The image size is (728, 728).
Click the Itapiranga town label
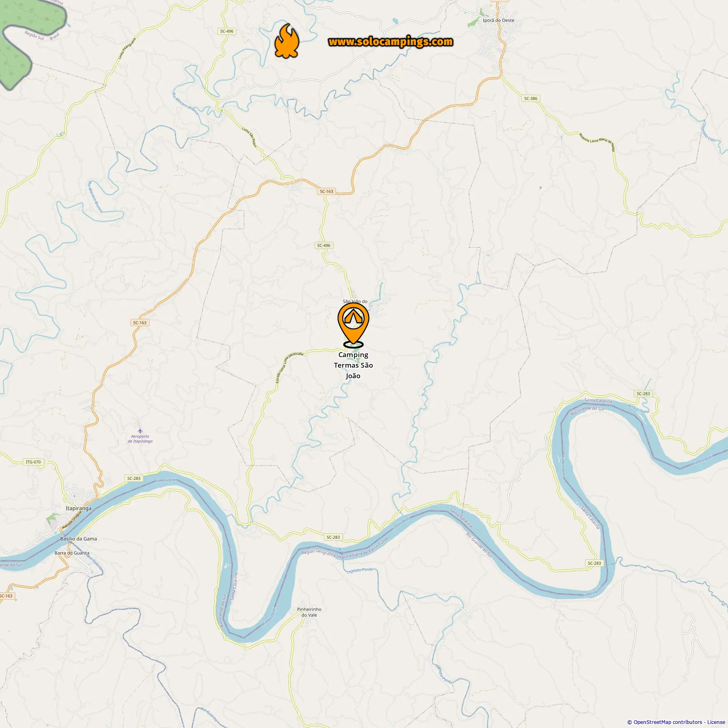78,508
